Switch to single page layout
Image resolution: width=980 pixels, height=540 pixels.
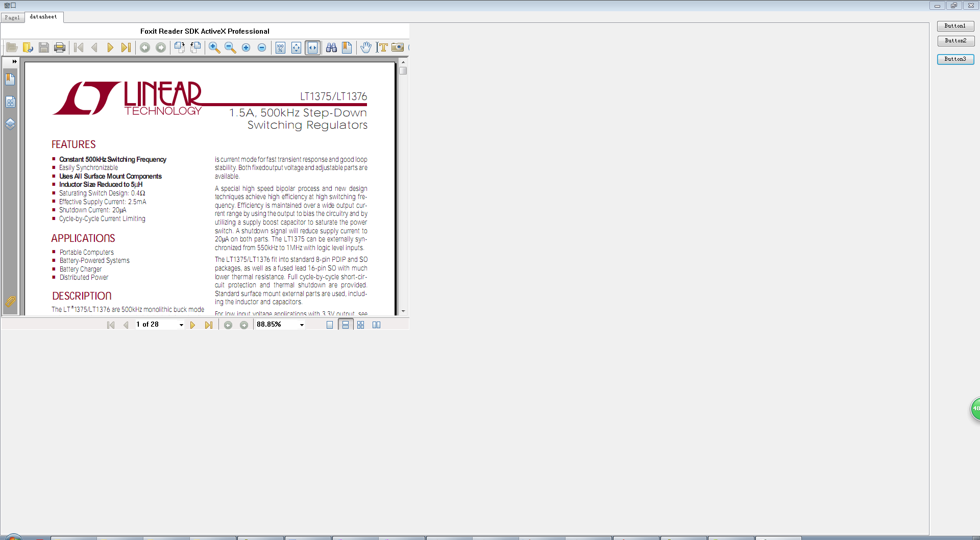[330, 325]
